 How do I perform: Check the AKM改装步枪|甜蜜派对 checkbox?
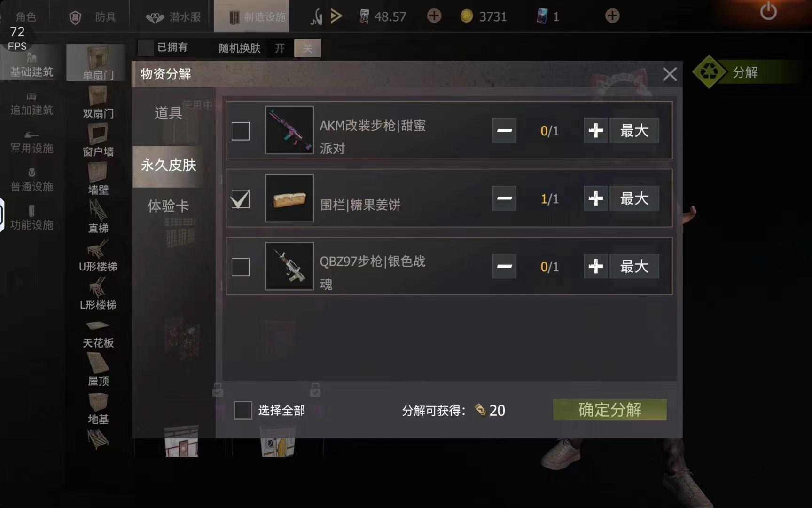tap(241, 131)
